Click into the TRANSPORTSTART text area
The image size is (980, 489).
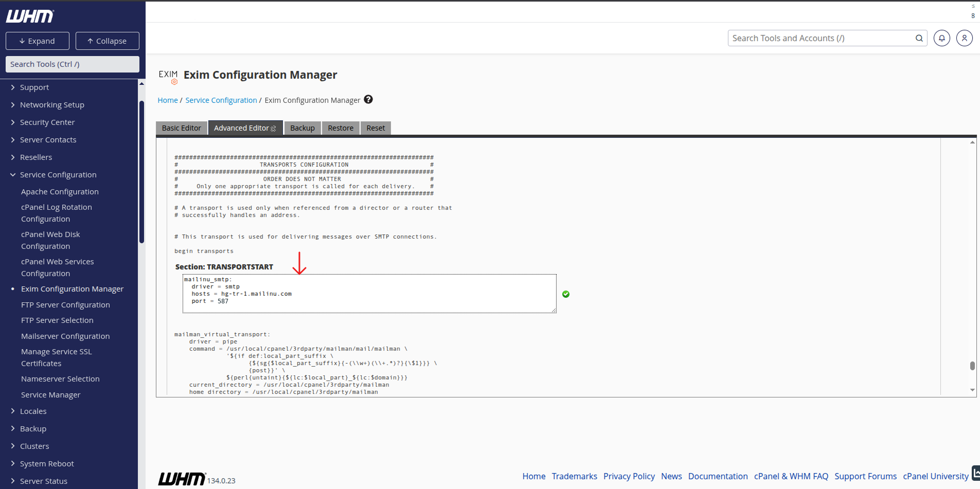tap(369, 294)
